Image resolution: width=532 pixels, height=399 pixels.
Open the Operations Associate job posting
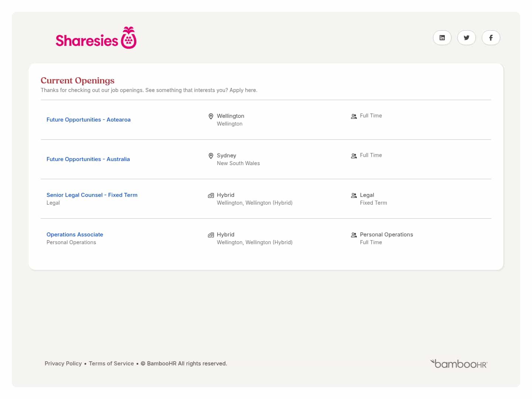point(75,234)
